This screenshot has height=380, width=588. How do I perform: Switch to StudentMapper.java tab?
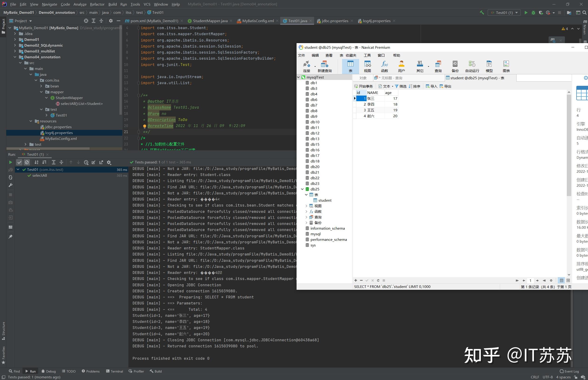[210, 21]
